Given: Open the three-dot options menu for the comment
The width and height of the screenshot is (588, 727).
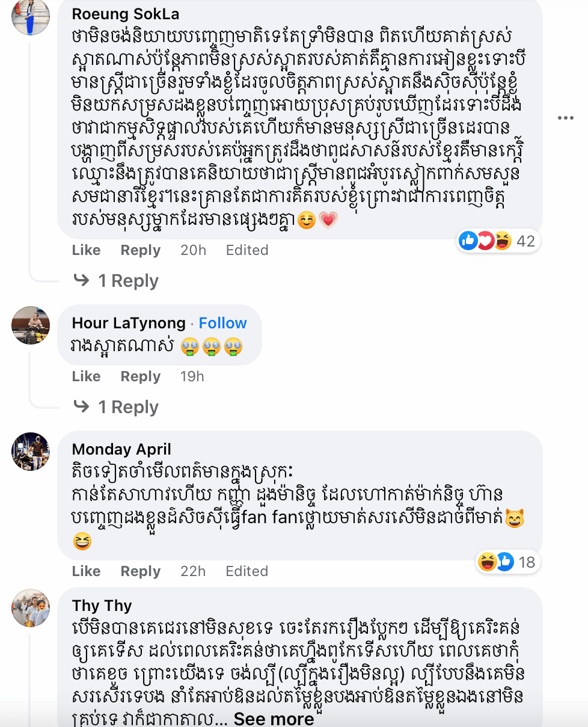Looking at the screenshot, I should click(x=565, y=118).
